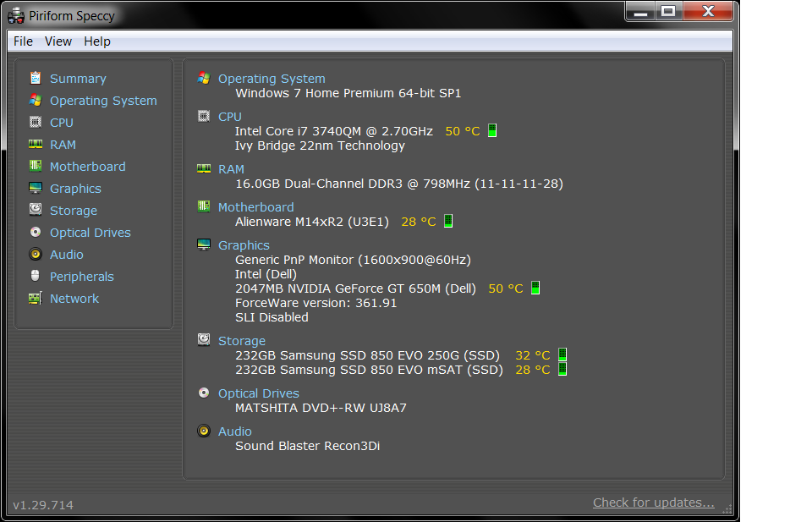Click the Operating System Windows flag sidebar icon

click(x=36, y=100)
